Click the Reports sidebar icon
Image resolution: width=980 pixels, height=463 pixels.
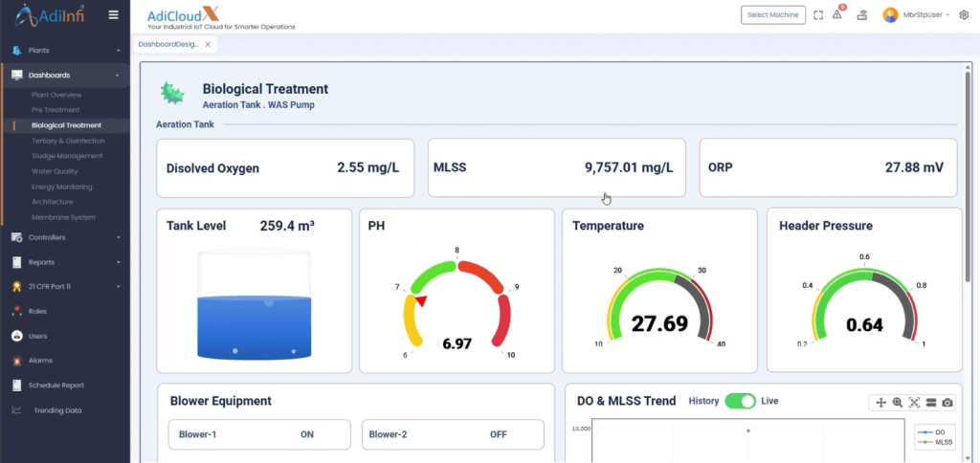[x=17, y=262]
